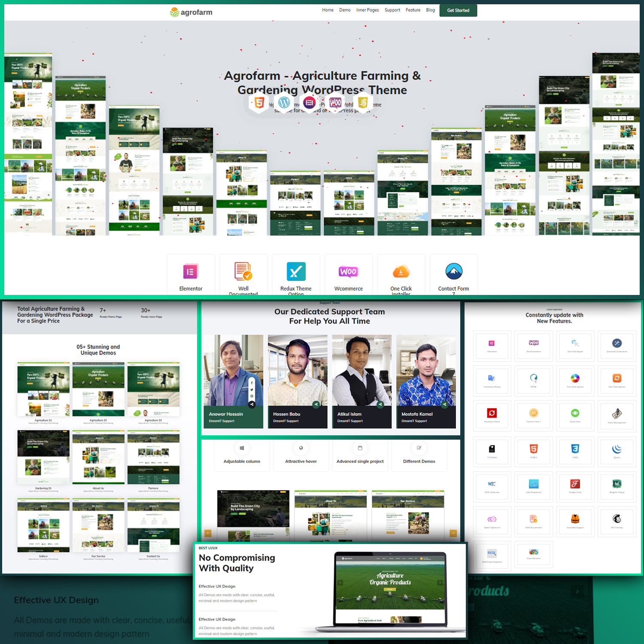Open the Agriculture 01 demo thumbnail

pyautogui.click(x=43, y=389)
